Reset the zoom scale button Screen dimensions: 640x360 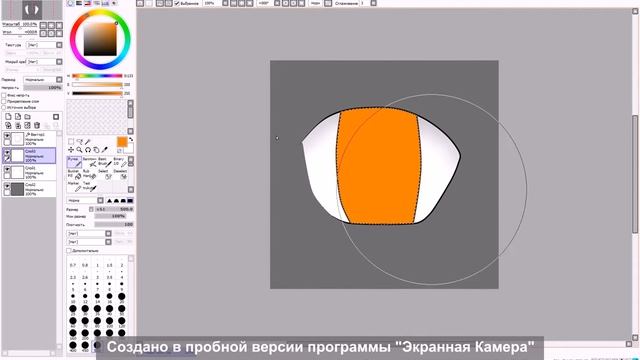(x=60, y=25)
